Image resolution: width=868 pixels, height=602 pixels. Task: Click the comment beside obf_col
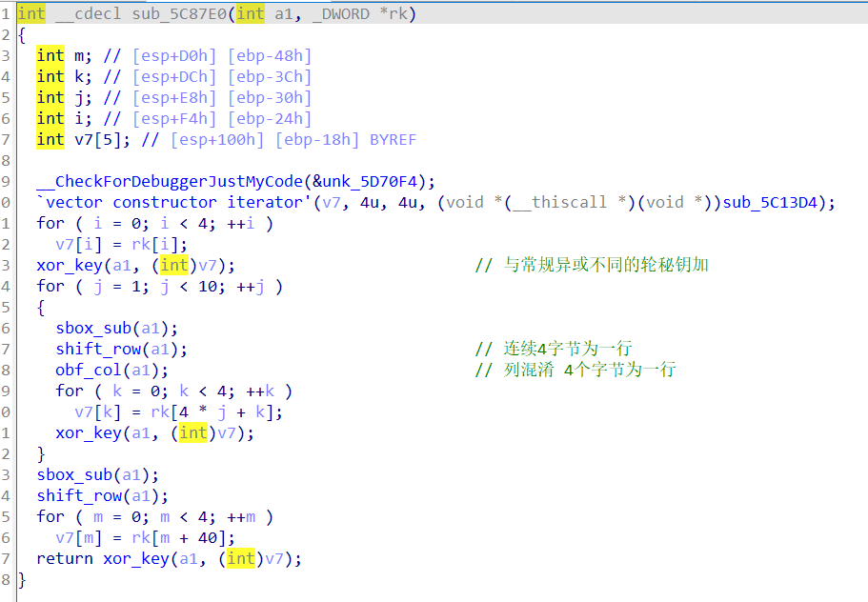(575, 370)
